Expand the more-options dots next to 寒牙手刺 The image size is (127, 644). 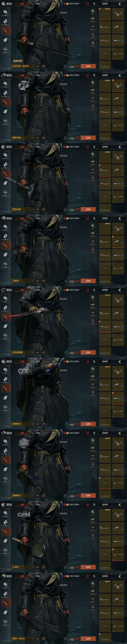point(33,138)
